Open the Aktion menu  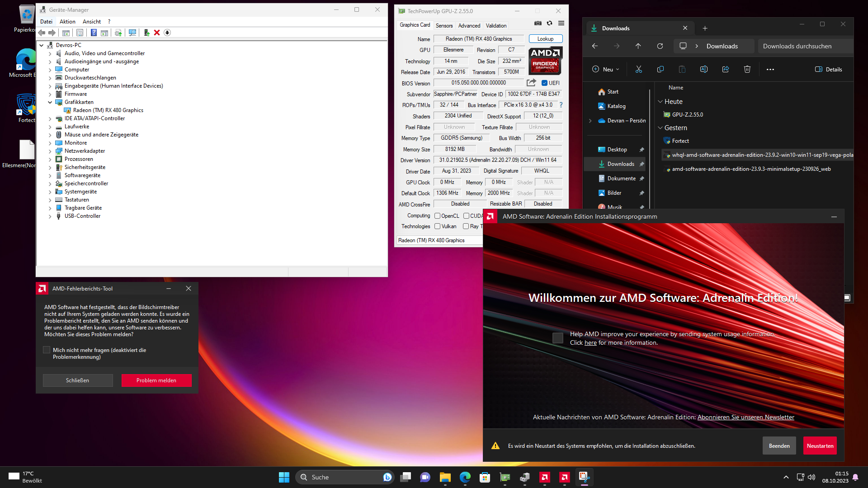(67, 22)
